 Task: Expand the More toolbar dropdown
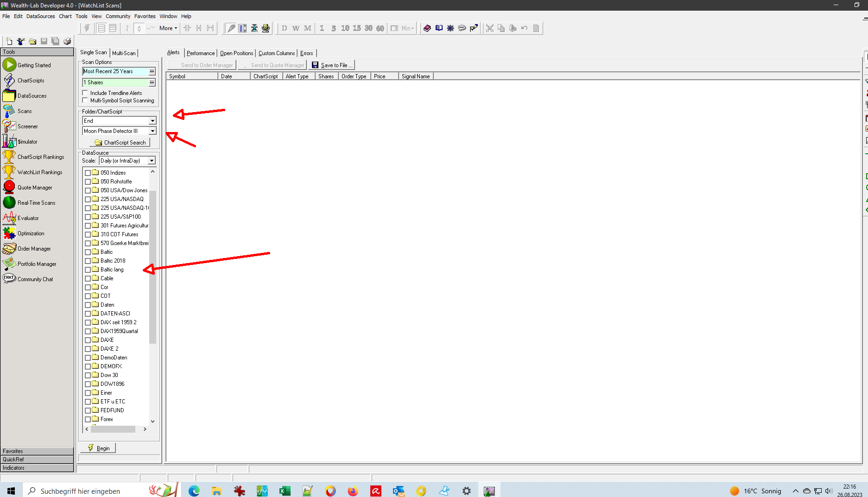point(168,28)
